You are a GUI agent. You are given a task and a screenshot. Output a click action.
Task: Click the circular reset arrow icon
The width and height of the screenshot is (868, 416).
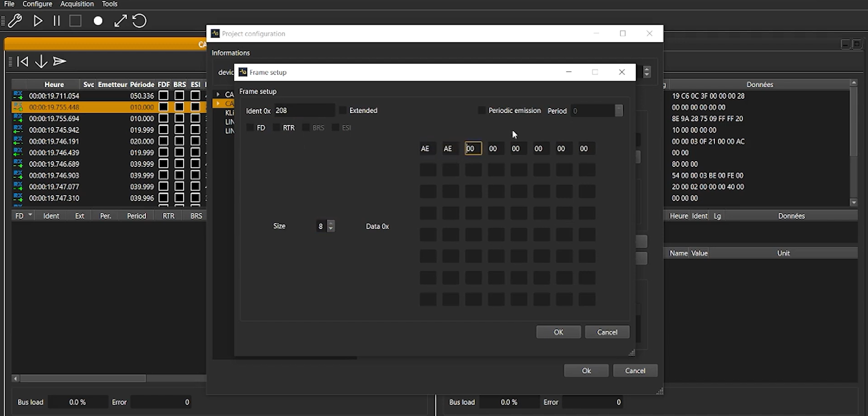[139, 21]
